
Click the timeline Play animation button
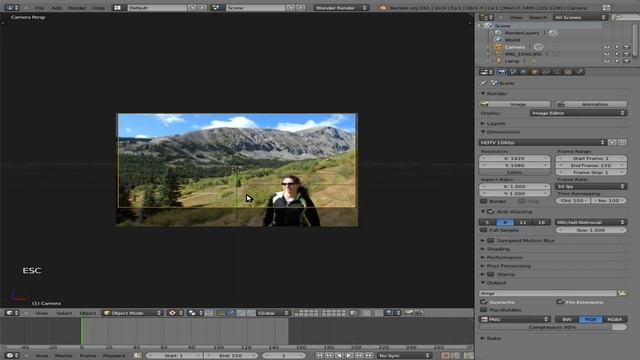tap(349, 356)
